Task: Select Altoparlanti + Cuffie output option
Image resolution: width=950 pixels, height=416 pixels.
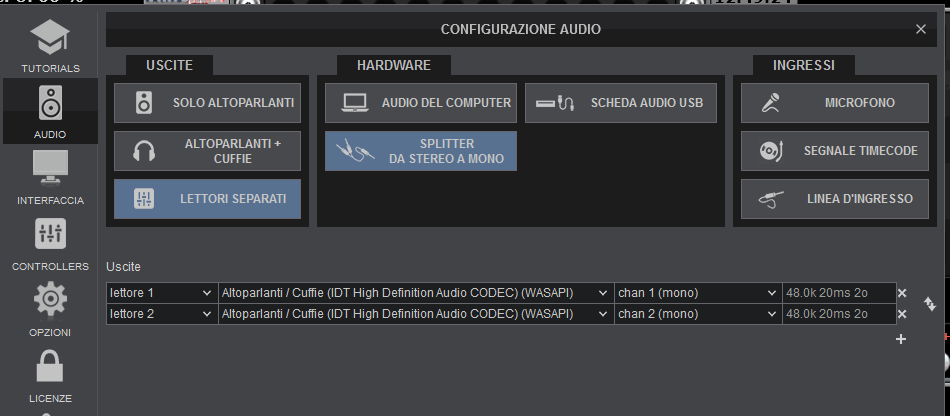Action: coord(207,151)
